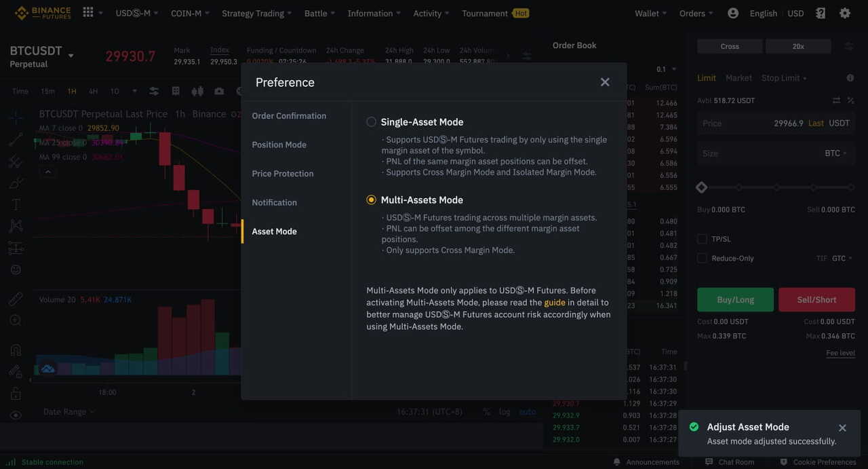The height and width of the screenshot is (469, 868).
Task: Expand the Date Range dropdown
Action: (x=69, y=411)
